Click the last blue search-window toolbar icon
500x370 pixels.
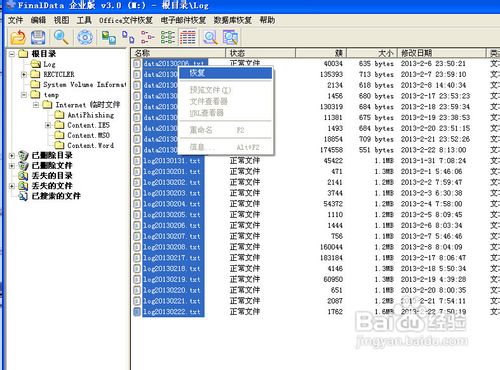tap(230, 37)
